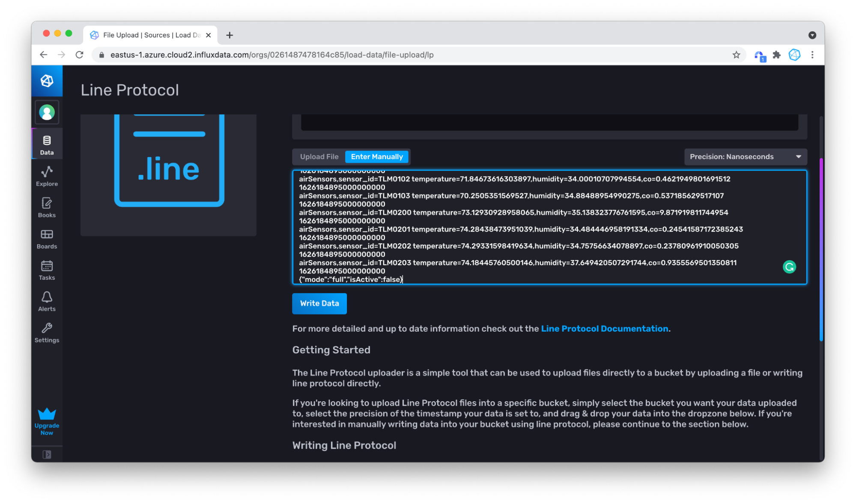Go back to the previous page
Viewport: 856px width, 504px height.
43,55
